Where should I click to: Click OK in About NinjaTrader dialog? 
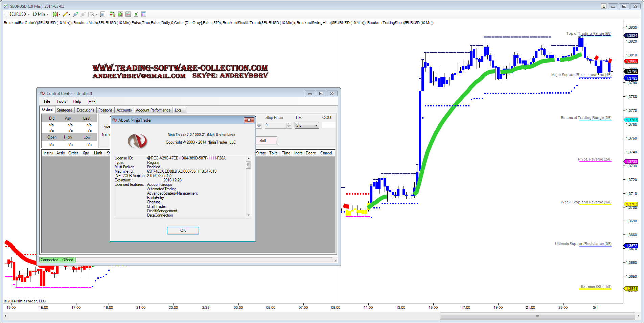coord(183,230)
